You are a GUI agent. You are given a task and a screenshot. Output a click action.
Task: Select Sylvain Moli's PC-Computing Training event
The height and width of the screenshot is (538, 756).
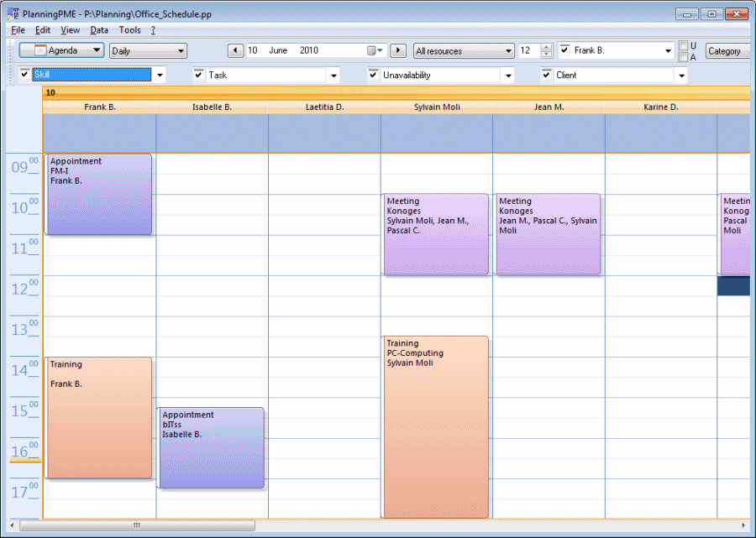point(435,427)
